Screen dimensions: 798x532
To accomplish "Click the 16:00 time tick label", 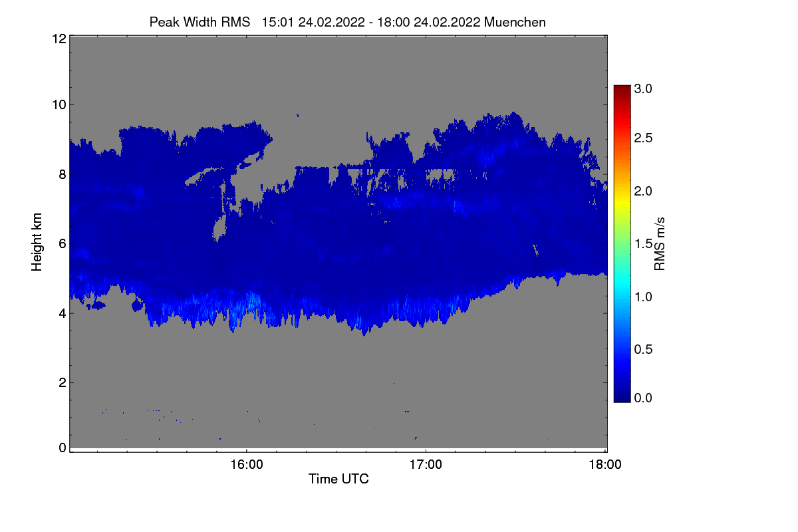I will pyautogui.click(x=246, y=465).
